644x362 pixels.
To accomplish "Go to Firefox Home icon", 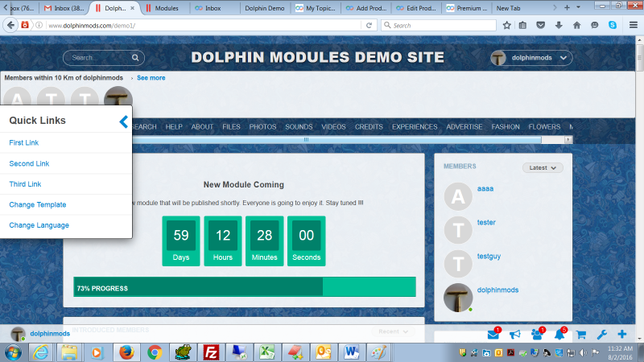I will pos(576,26).
